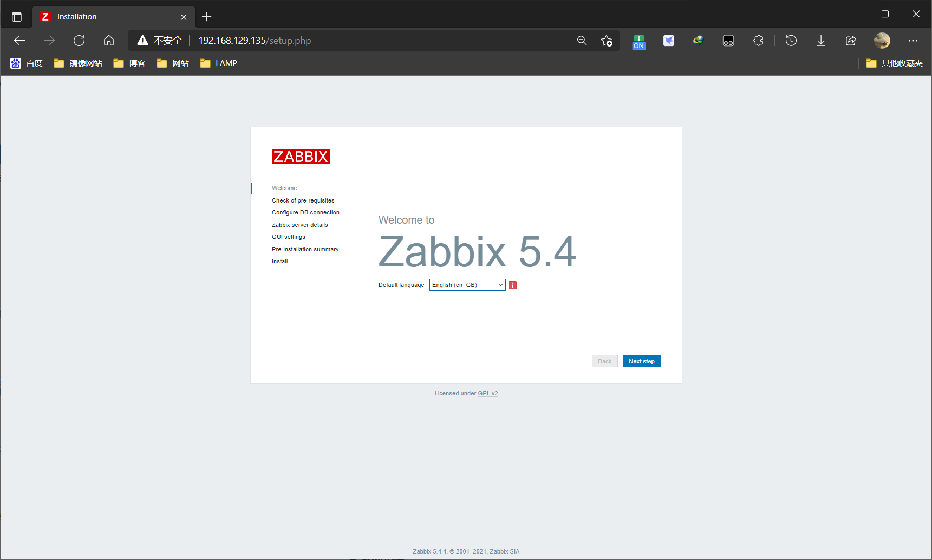Click the 'Default language' label
Screen dimensions: 932x560
[401, 285]
